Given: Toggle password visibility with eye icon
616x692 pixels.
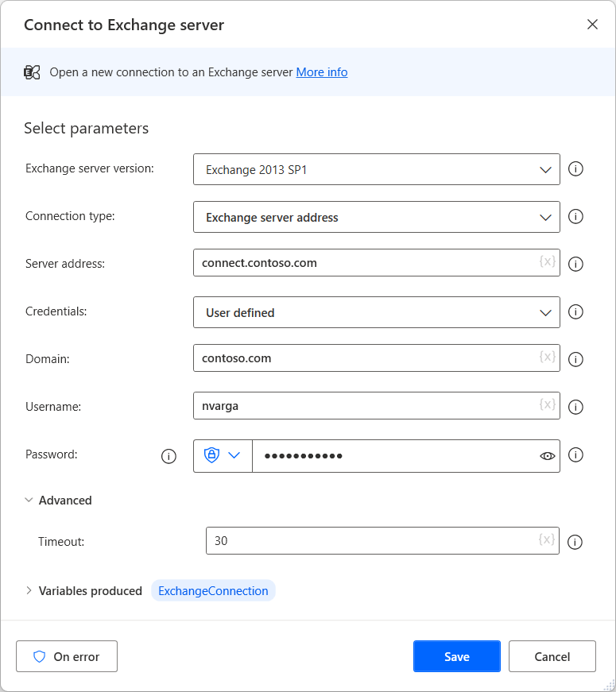Looking at the screenshot, I should pos(547,456).
